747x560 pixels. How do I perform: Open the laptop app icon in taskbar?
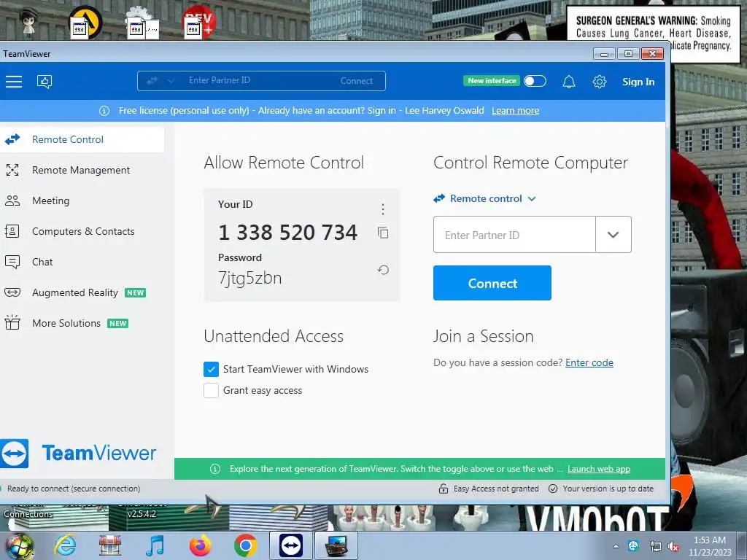[336, 545]
